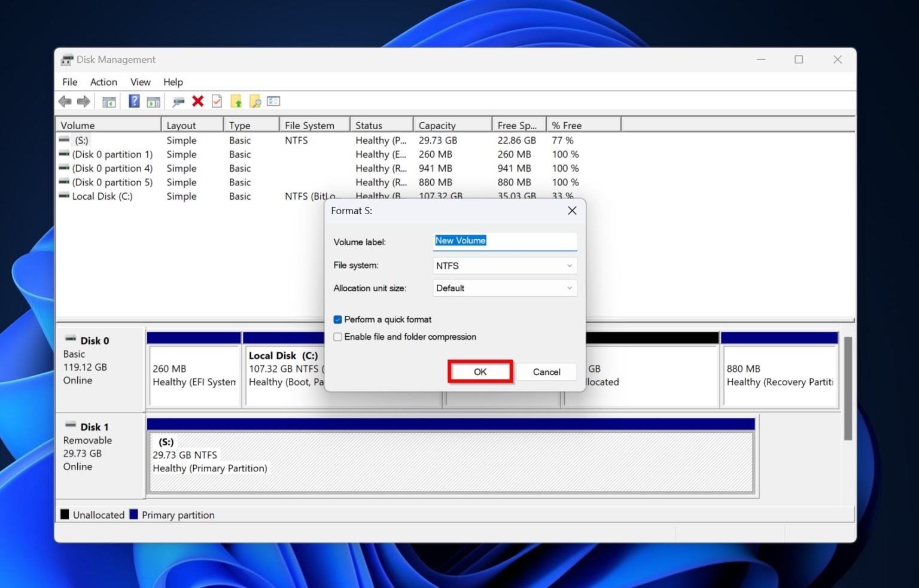This screenshot has width=919, height=588.
Task: Uncheck Perform a quick format
Action: 337,319
